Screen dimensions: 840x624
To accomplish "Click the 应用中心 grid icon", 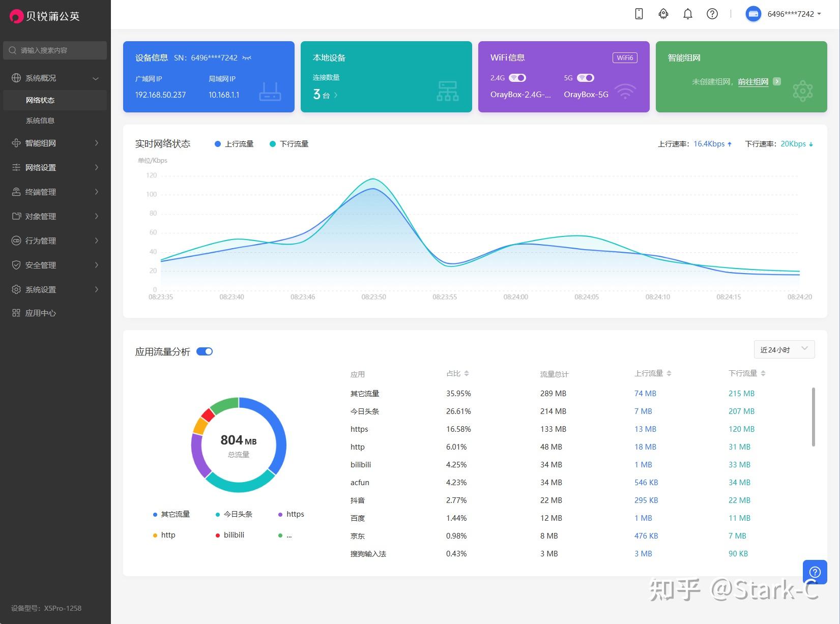I will pos(16,313).
